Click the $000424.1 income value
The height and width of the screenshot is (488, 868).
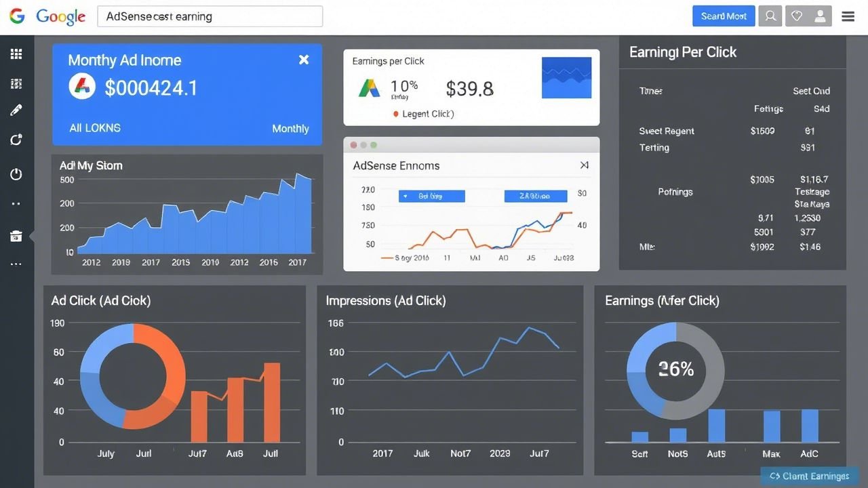point(151,87)
